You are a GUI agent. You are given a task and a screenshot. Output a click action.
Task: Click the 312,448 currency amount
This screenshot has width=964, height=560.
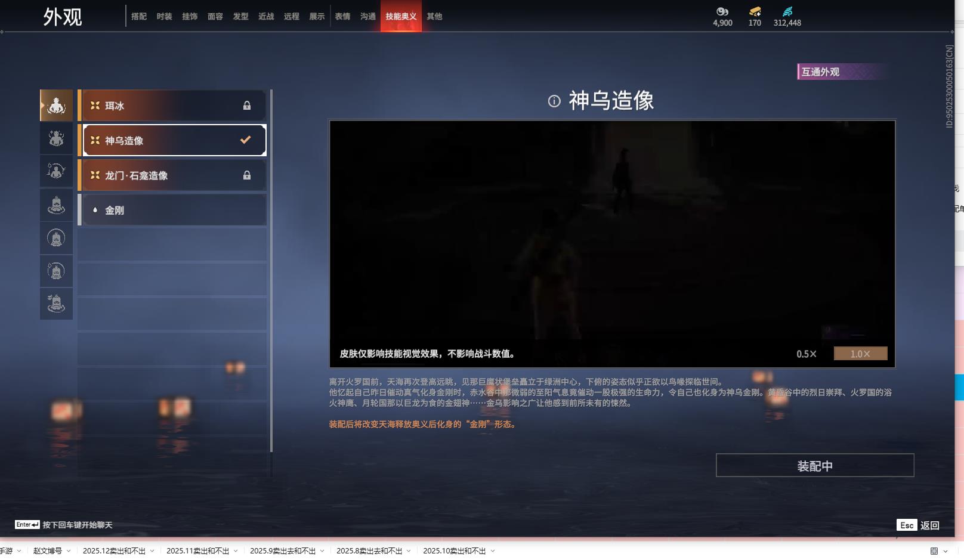tap(787, 23)
